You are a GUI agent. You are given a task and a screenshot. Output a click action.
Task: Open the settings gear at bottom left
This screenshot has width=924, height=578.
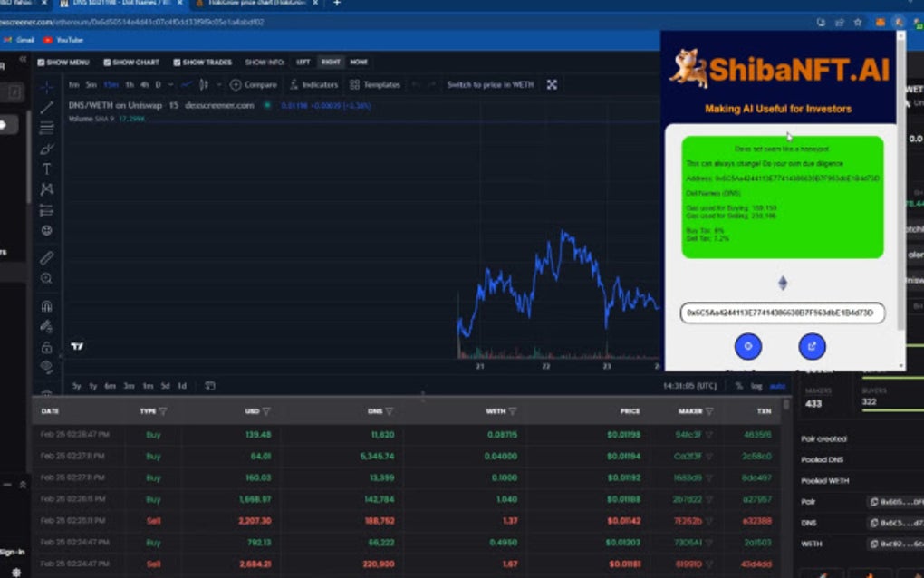pyautogui.click(x=16, y=572)
